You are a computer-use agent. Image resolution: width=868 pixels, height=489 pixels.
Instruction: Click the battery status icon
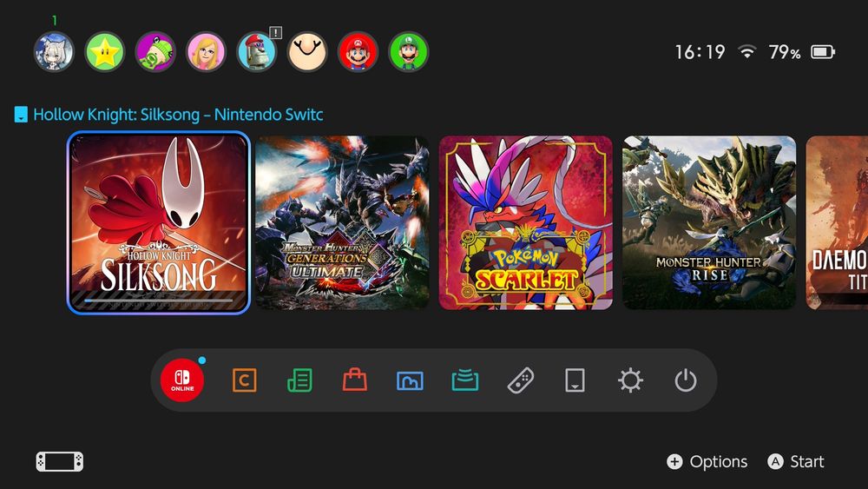pos(823,52)
